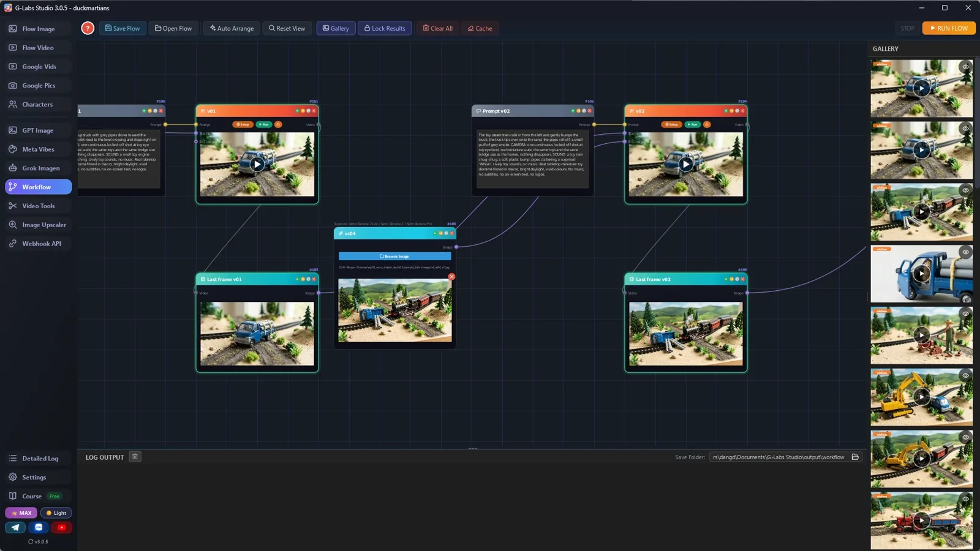Close the v01 node with red X
Viewport: 980px width, 551px height.
[314, 111]
